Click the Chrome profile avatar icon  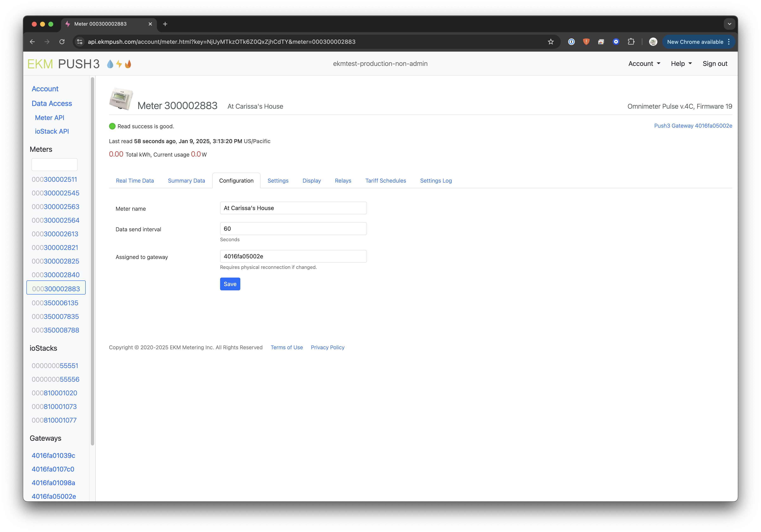coord(653,42)
